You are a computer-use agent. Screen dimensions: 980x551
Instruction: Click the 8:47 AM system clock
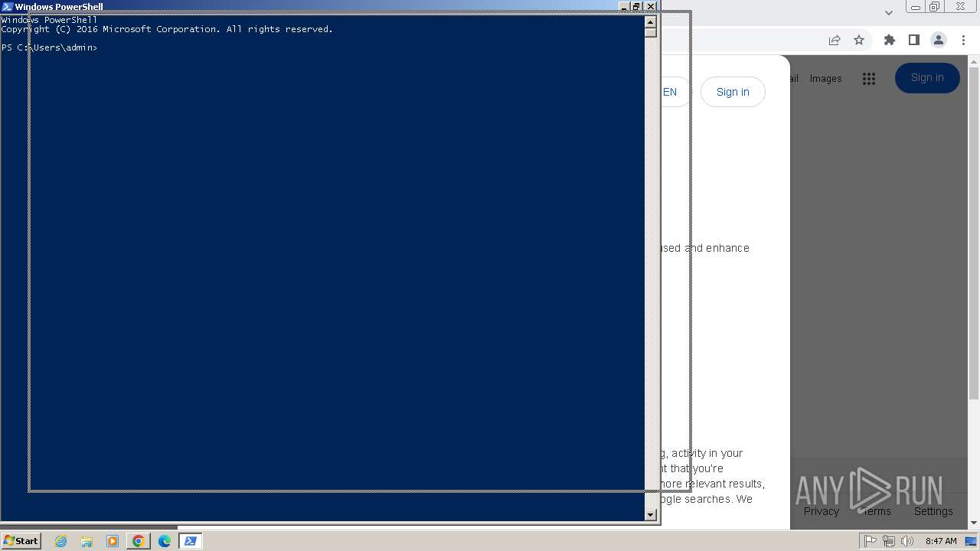(x=941, y=541)
